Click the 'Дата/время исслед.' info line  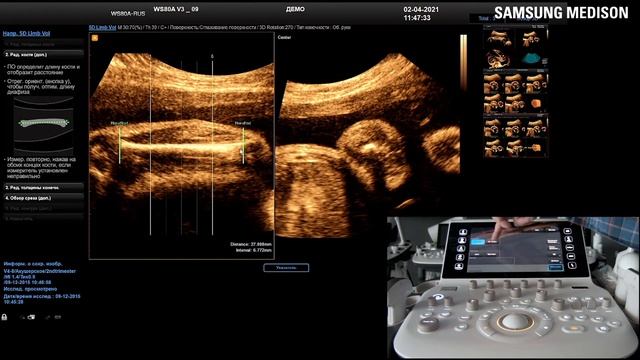tap(42, 299)
